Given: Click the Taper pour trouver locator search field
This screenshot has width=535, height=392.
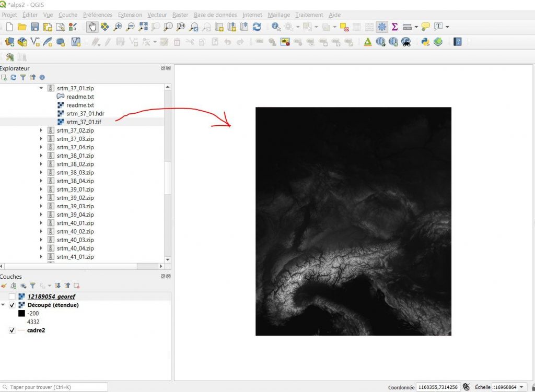Looking at the screenshot, I should [x=54, y=387].
